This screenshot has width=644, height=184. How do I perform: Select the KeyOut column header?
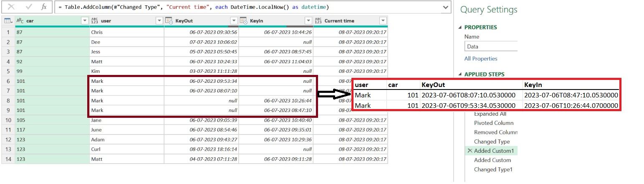click(x=201, y=21)
